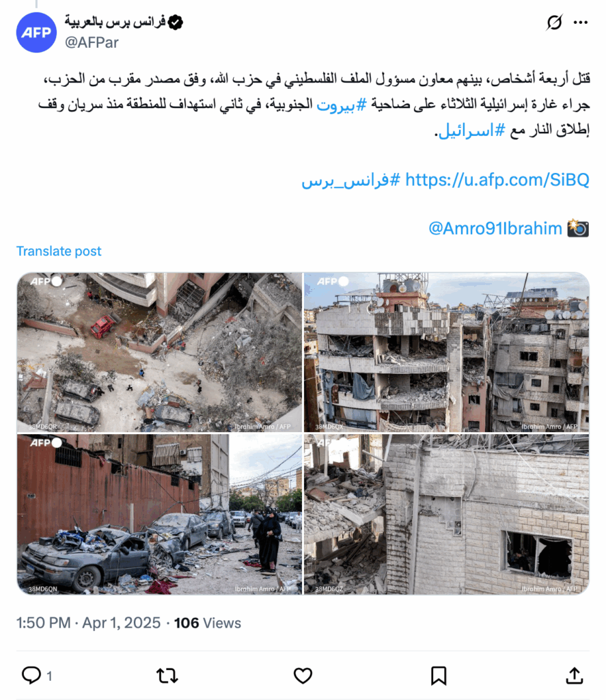Click the repost arrows icon
606x700 pixels.
tap(167, 676)
